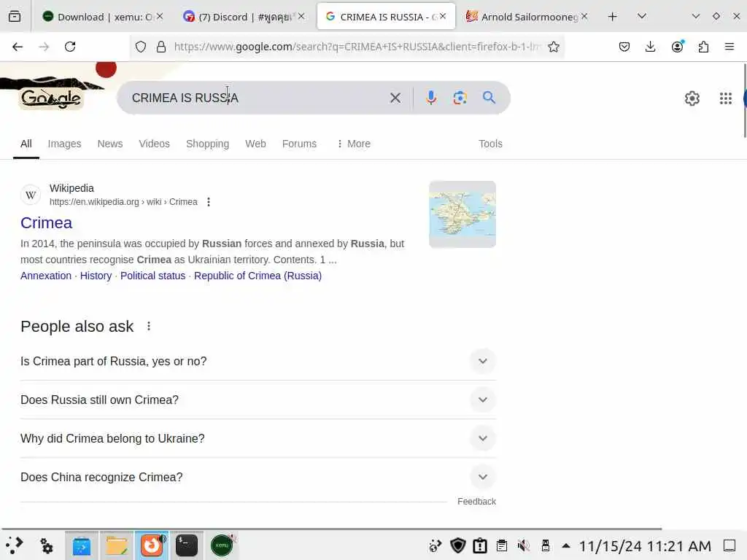The image size is (747, 560).
Task: Click the forward navigation arrow
Action: tap(44, 47)
